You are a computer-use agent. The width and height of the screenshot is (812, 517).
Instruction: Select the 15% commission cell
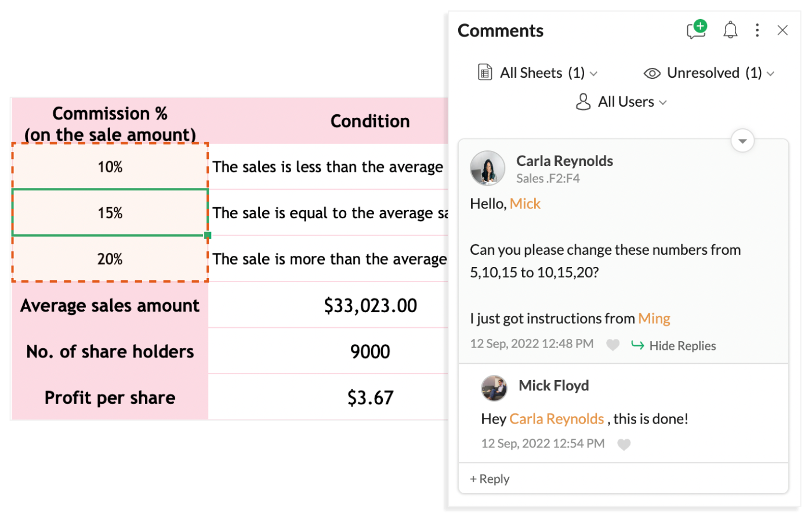(x=110, y=212)
